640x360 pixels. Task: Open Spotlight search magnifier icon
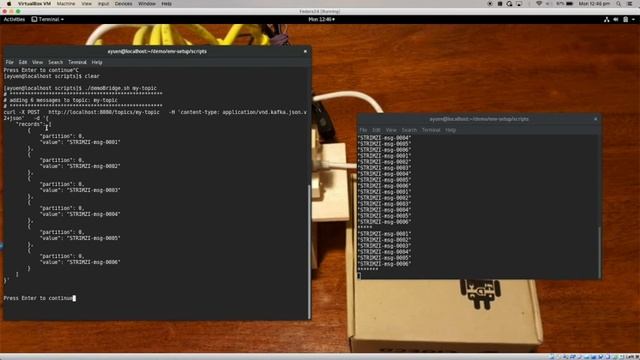click(x=619, y=4)
